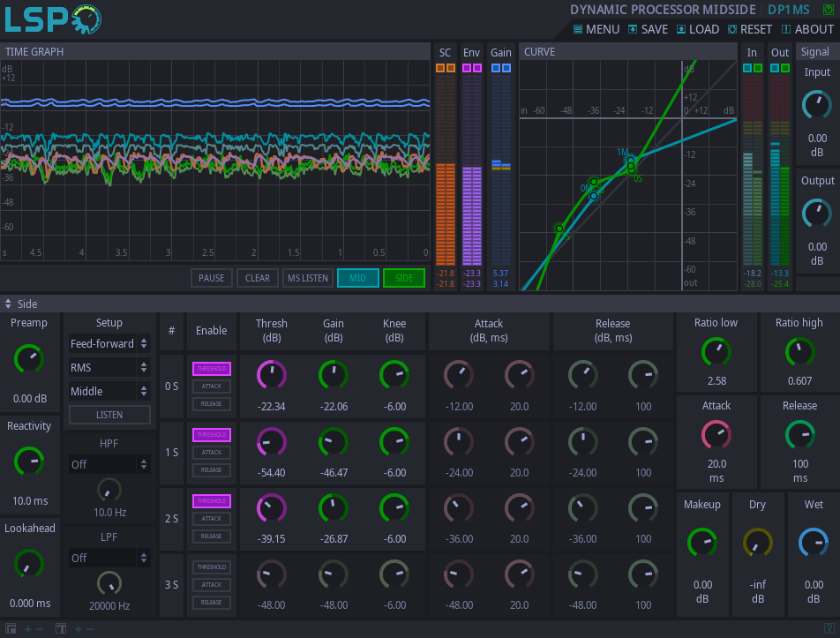This screenshot has height=638, width=840.
Task: Click the DP1MS plugin label
Action: tap(789, 10)
